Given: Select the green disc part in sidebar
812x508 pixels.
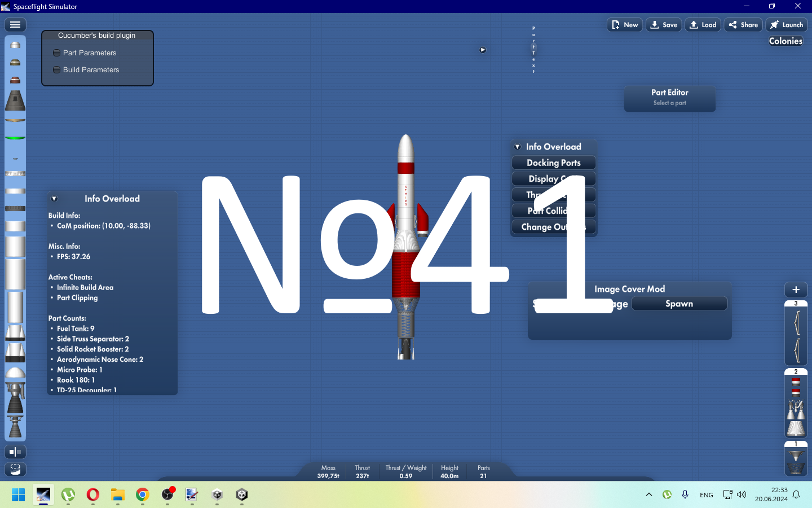Looking at the screenshot, I should point(15,138).
